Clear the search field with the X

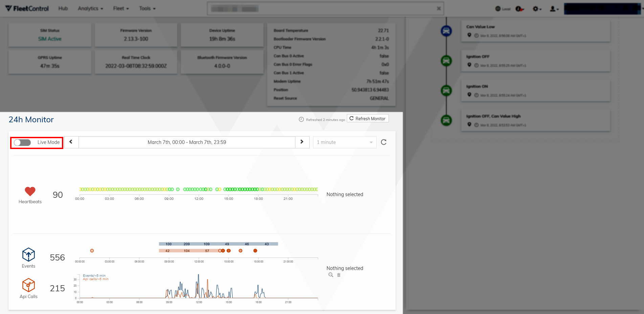pyautogui.click(x=439, y=8)
